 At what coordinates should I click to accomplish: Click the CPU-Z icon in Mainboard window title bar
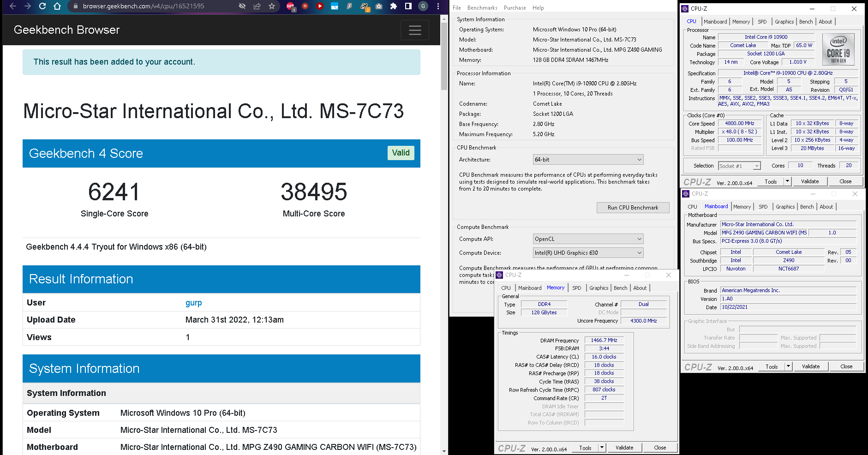pos(686,194)
